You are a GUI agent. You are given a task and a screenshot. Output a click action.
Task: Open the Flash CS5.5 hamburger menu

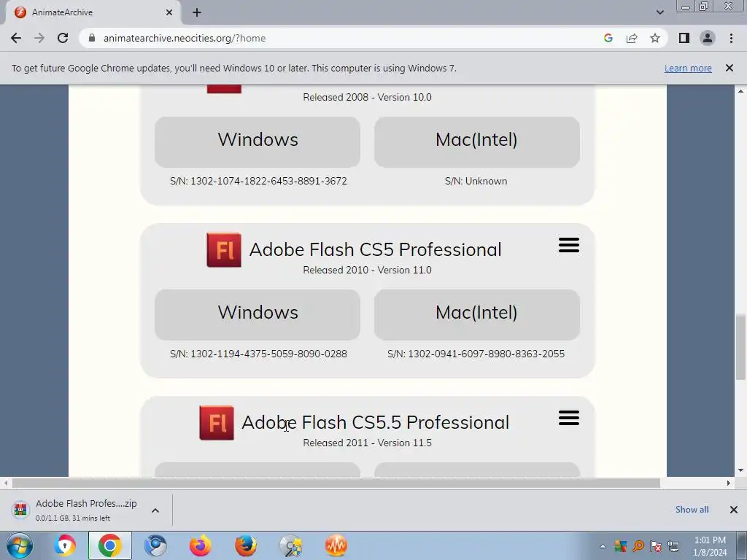(569, 418)
